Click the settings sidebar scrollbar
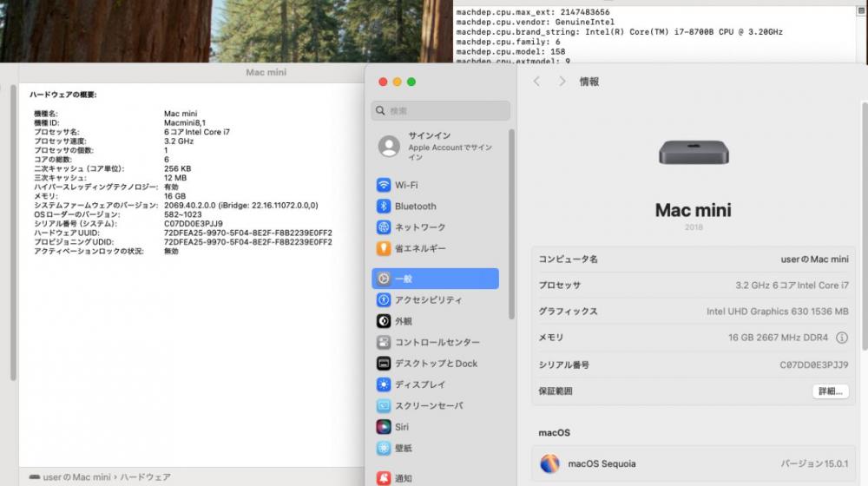The image size is (868, 486). (511, 224)
